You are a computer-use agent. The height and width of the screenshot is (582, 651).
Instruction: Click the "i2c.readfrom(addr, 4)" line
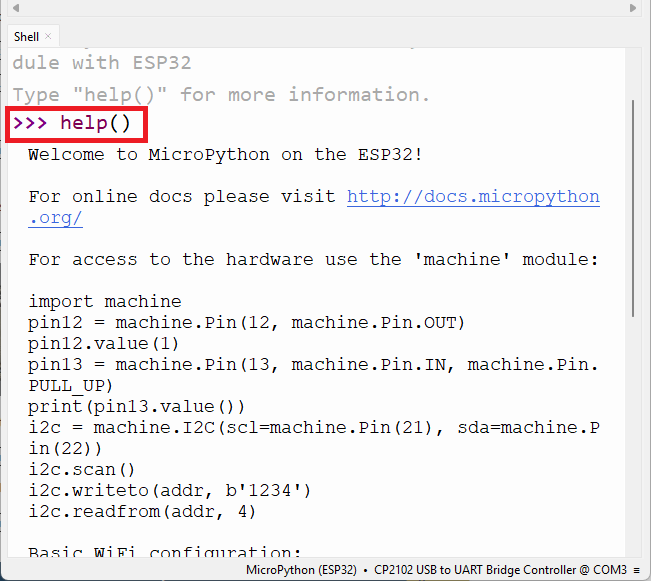[142, 511]
